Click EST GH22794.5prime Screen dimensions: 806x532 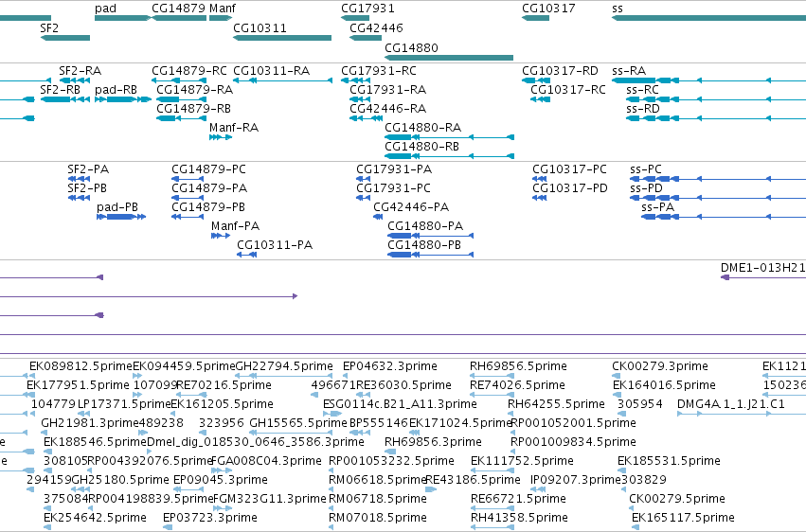284,366
